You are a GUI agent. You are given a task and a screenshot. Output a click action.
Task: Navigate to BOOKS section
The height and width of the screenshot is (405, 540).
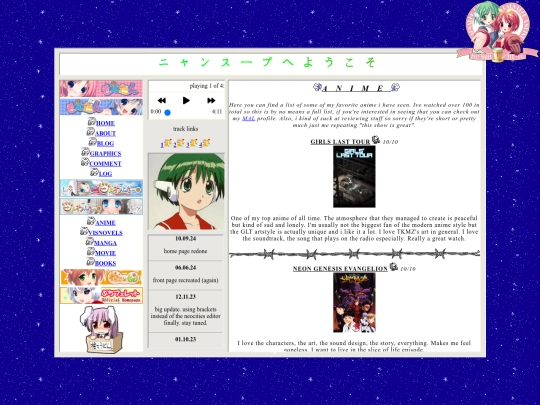coord(105,263)
